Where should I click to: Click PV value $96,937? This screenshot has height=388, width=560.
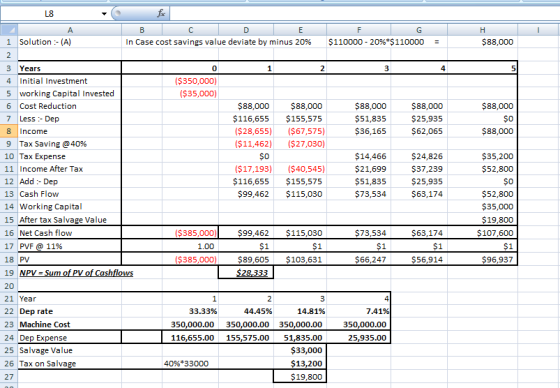coord(498,259)
